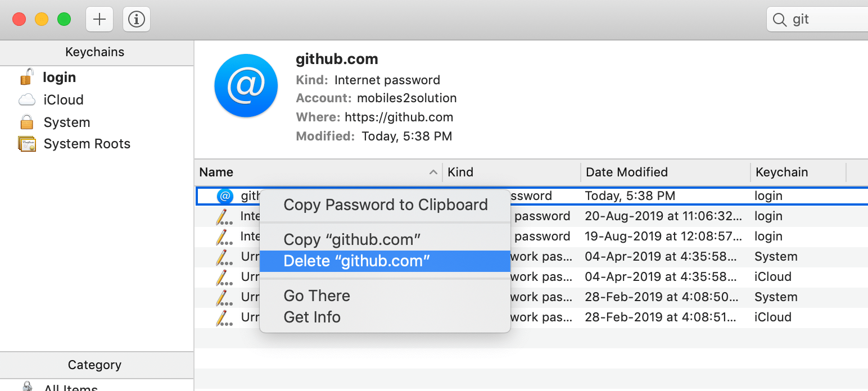Choose Copy Password to Clipboard
The image size is (868, 391).
[385, 204]
